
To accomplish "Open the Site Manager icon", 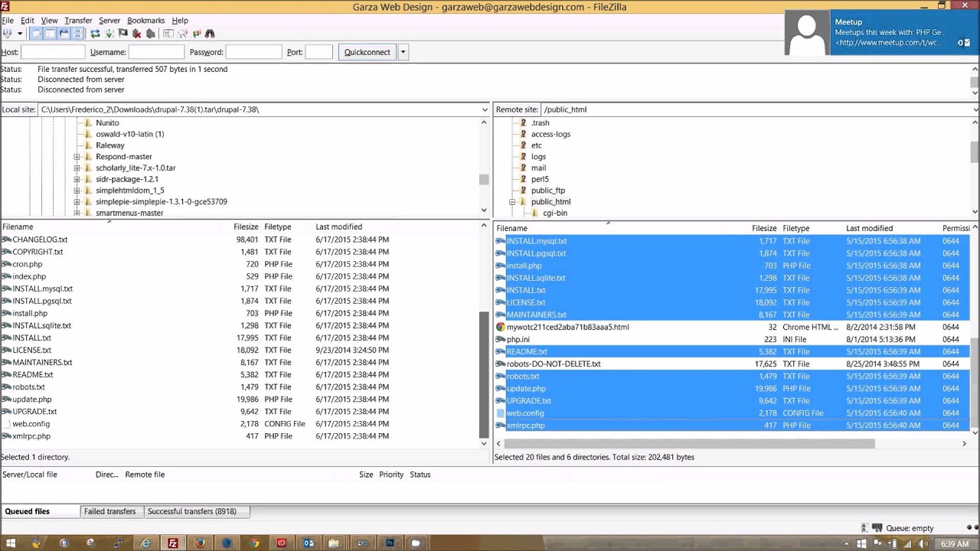I will click(x=8, y=34).
